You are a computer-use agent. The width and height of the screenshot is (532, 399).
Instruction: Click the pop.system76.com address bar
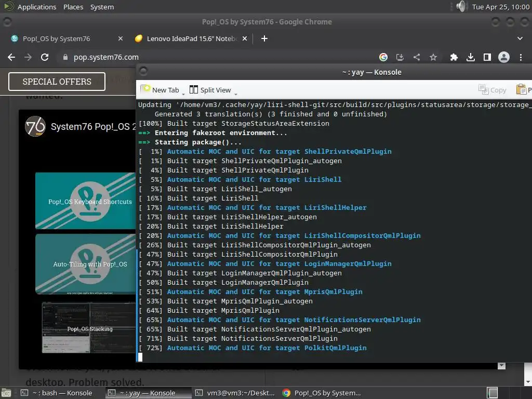[x=106, y=57]
